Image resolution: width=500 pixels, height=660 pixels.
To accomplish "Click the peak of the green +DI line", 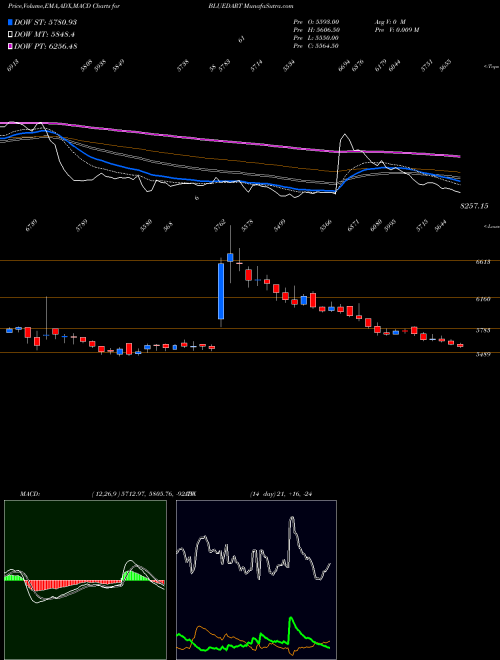I will pyautogui.click(x=291, y=618).
